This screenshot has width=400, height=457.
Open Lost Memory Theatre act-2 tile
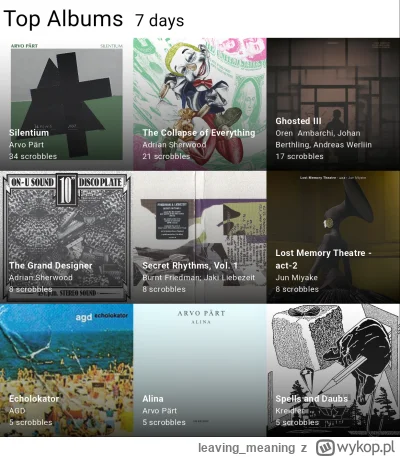tap(333, 237)
